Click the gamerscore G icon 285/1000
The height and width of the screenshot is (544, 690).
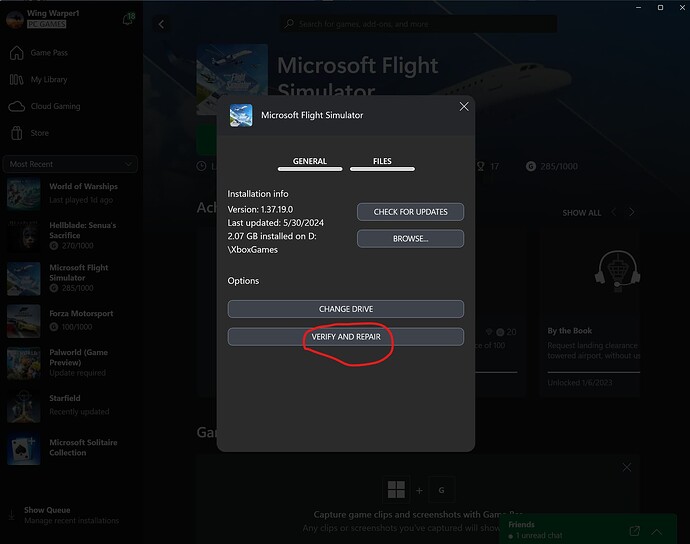(x=531, y=166)
